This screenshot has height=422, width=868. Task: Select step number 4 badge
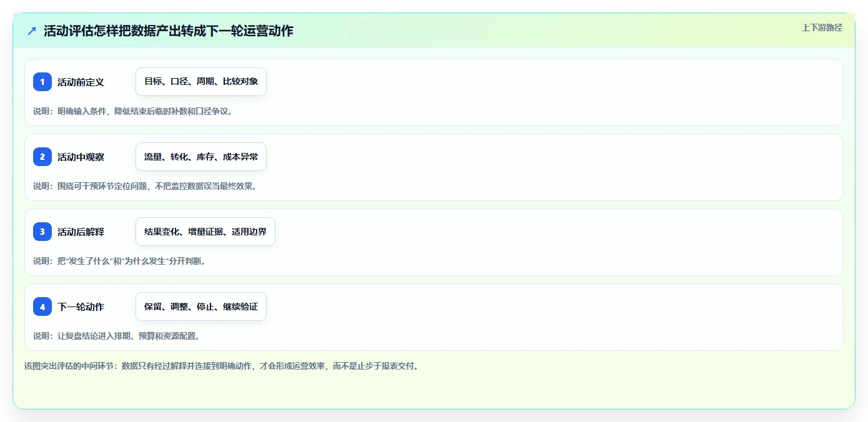42,307
